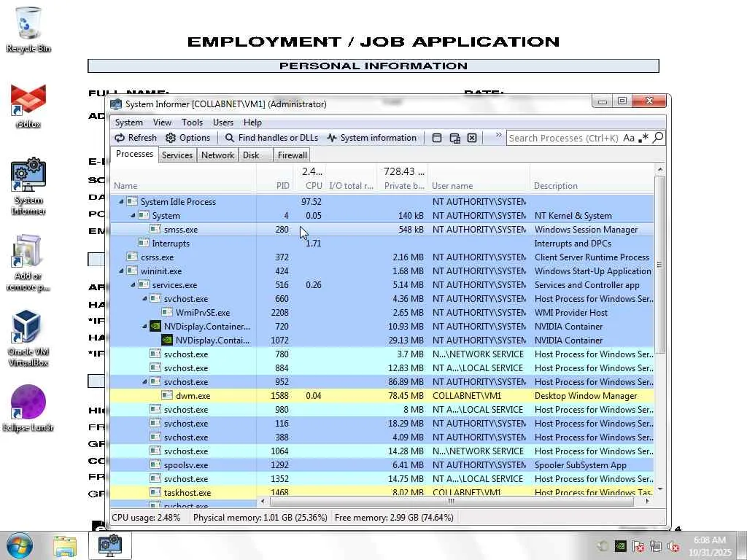Click the Refresh toolbar button
Image resolution: width=747 pixels, height=560 pixels.
coord(136,138)
